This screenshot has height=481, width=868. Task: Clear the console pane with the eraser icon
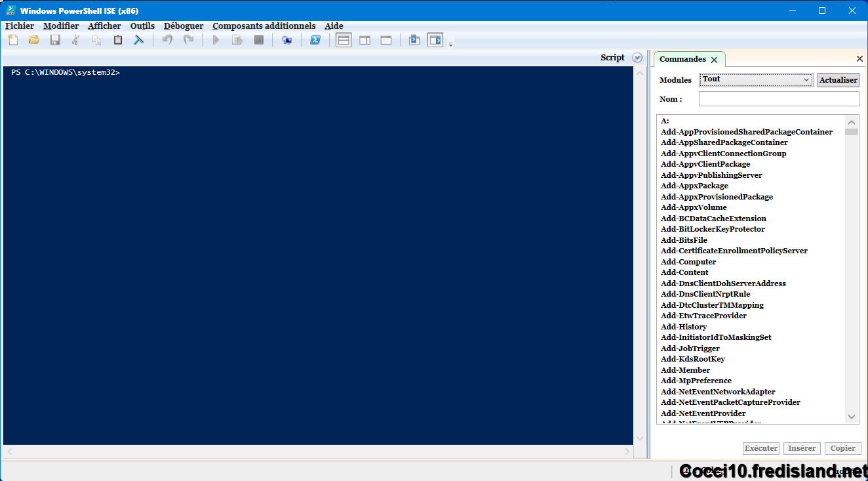[x=139, y=40]
